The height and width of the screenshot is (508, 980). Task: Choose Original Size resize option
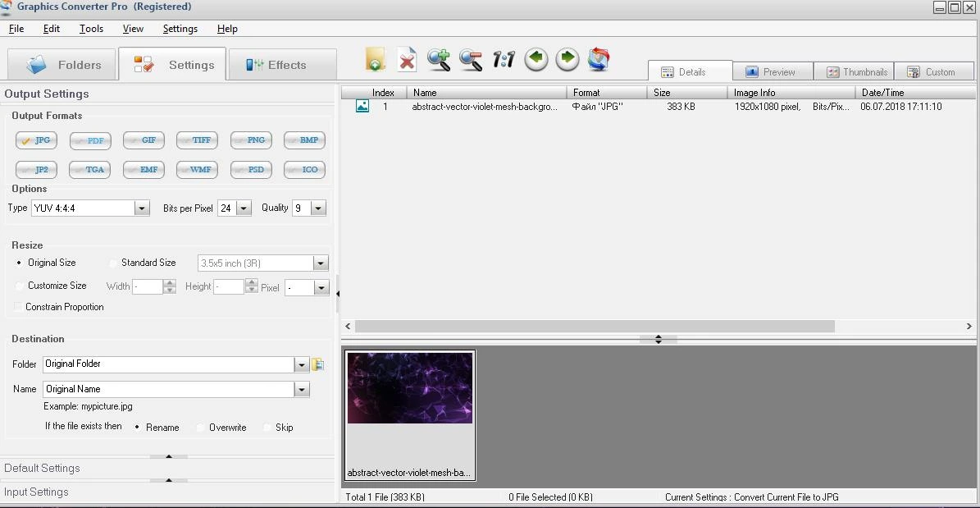click(19, 263)
